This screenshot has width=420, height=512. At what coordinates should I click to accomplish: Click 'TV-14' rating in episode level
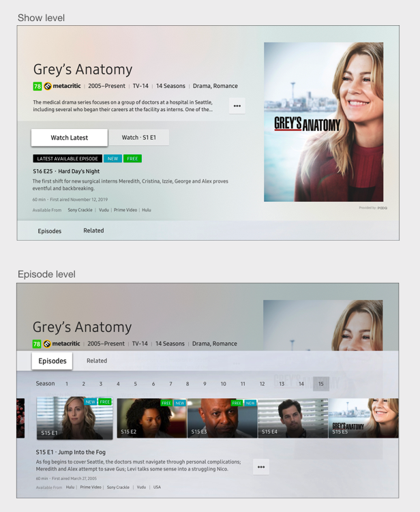click(140, 344)
